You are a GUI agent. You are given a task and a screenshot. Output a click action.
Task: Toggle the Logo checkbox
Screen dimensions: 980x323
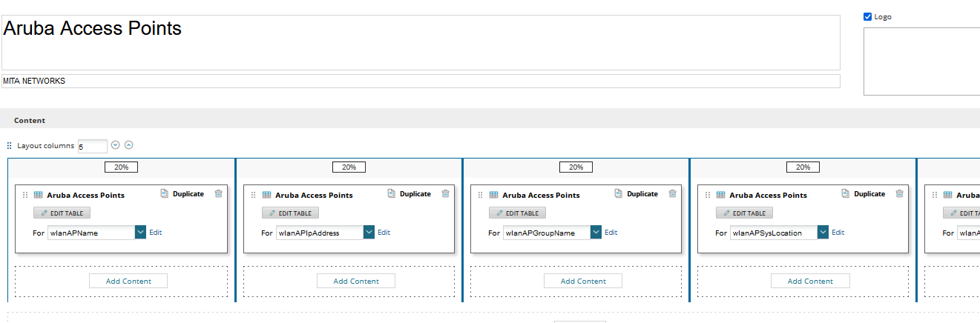[x=868, y=16]
